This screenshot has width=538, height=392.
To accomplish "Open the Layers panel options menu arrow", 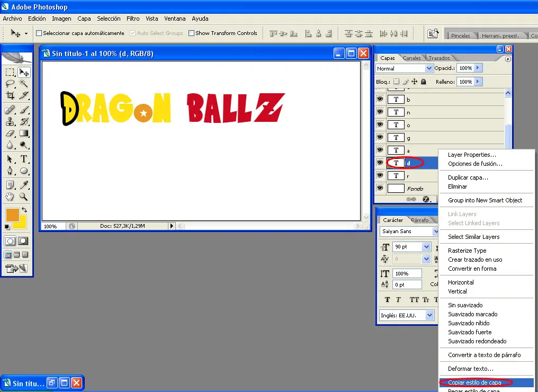I will [x=508, y=59].
